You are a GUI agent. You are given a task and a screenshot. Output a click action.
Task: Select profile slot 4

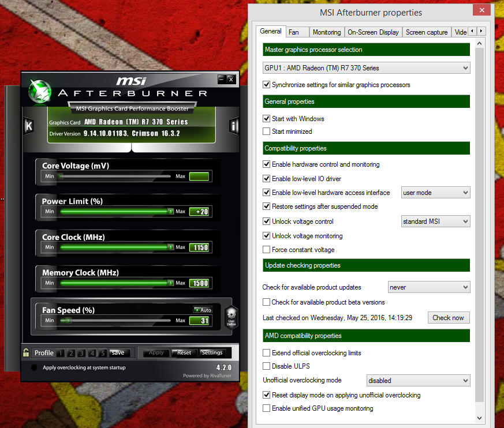(92, 353)
